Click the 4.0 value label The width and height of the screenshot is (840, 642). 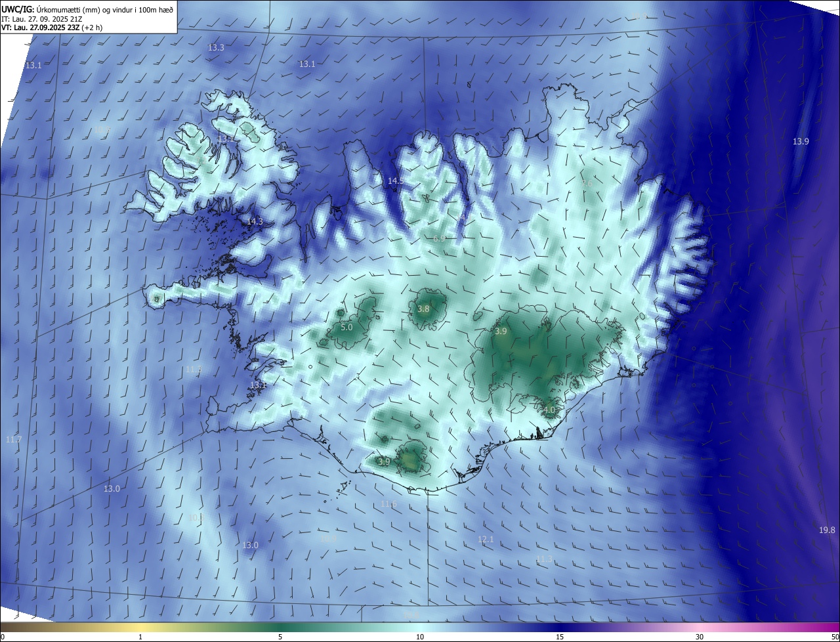point(549,410)
